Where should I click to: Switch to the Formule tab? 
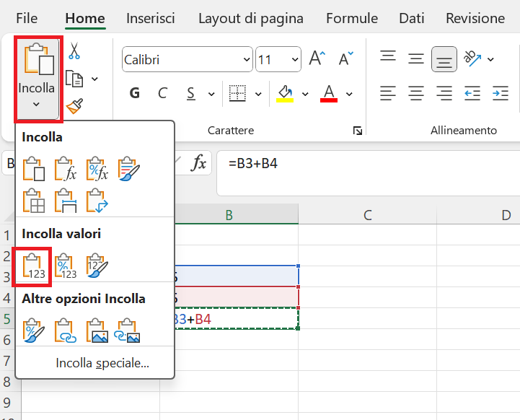click(x=352, y=18)
